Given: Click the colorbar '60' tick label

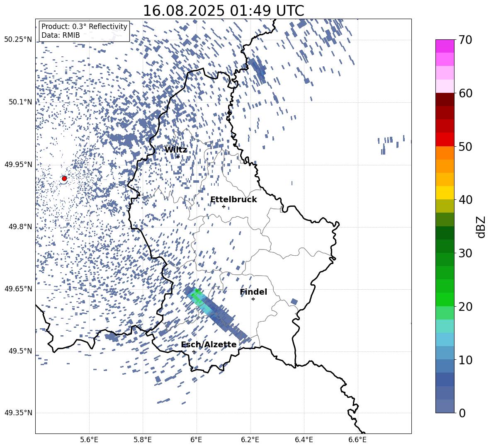Looking at the screenshot, I should coord(465,93).
